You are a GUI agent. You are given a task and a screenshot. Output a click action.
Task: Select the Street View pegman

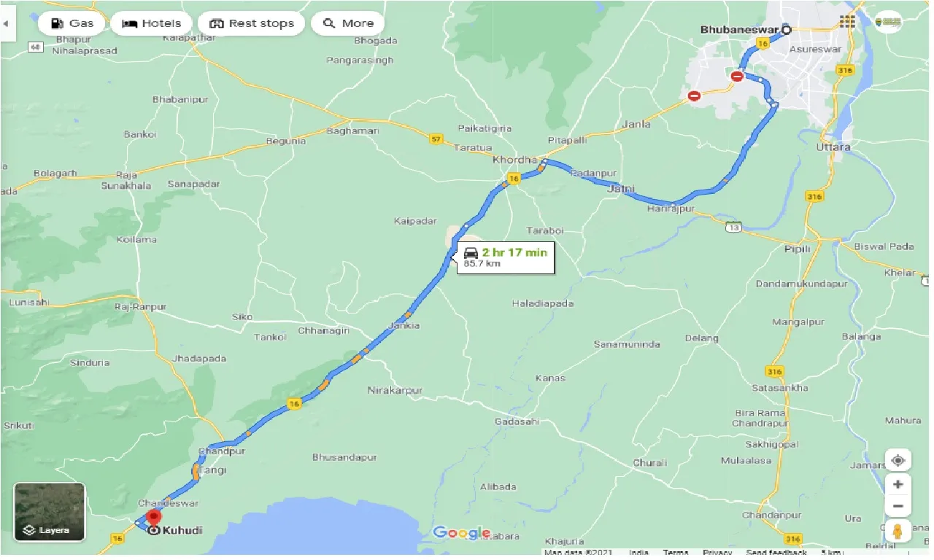click(x=898, y=530)
